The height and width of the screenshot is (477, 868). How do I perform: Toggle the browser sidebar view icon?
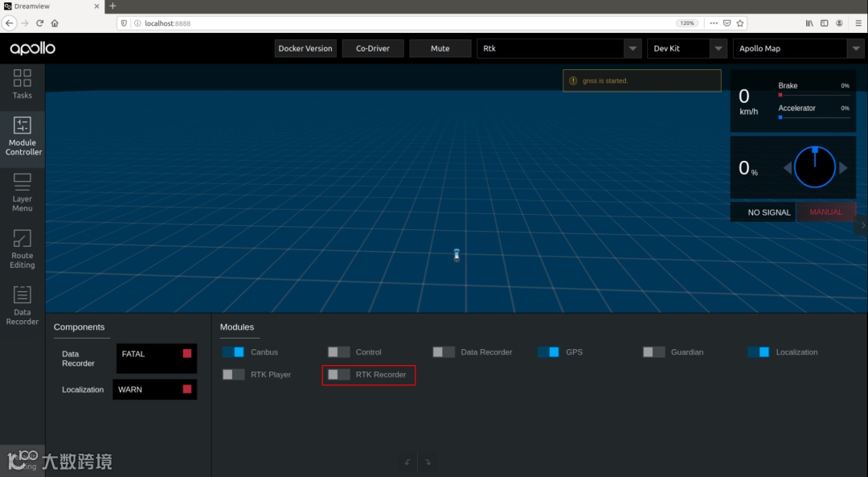pos(825,23)
